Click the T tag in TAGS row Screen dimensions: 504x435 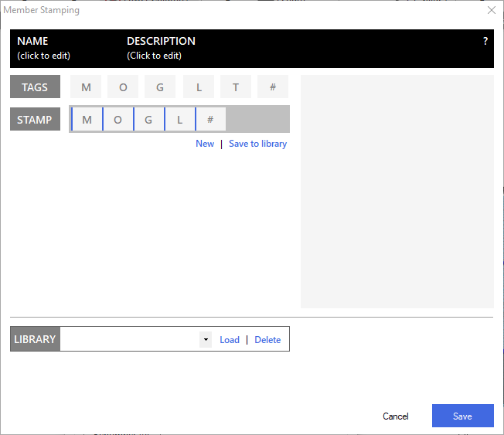pyautogui.click(x=236, y=87)
